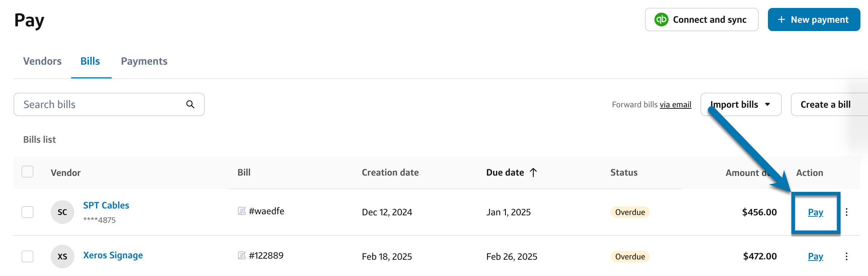This screenshot has width=868, height=276.
Task: Click the XS vendor avatar
Action: [63, 256]
